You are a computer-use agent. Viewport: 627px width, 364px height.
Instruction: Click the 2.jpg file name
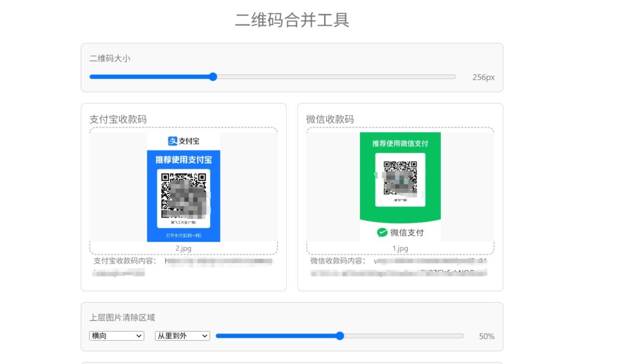tap(184, 248)
